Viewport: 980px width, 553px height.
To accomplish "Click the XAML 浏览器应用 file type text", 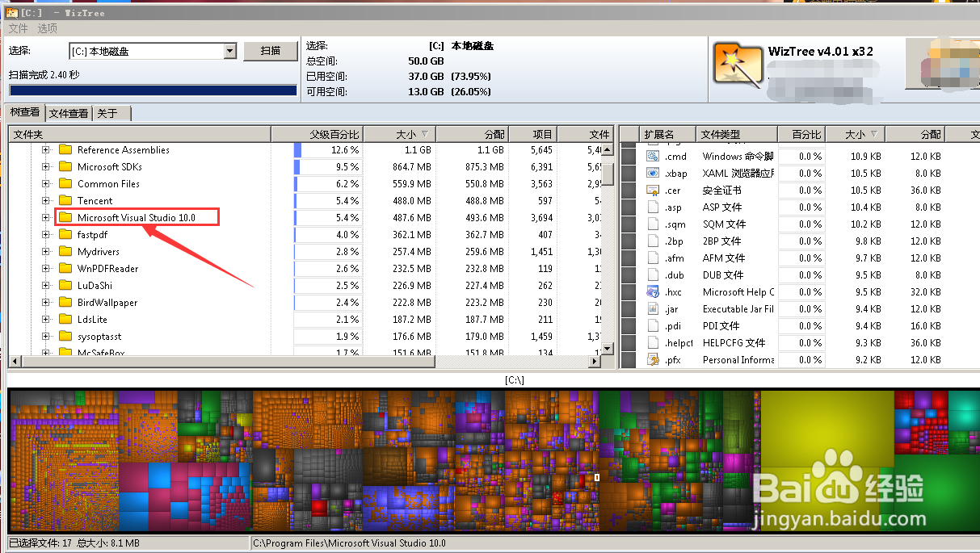I will pyautogui.click(x=738, y=173).
